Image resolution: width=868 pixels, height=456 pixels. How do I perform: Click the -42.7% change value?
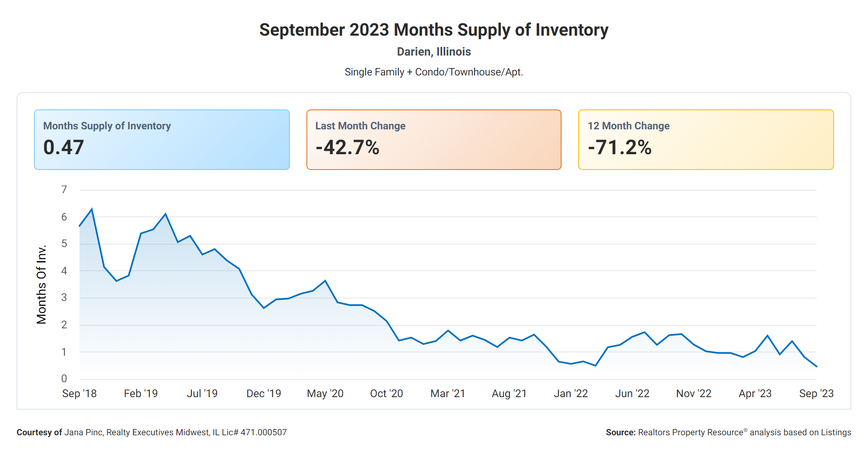point(347,148)
